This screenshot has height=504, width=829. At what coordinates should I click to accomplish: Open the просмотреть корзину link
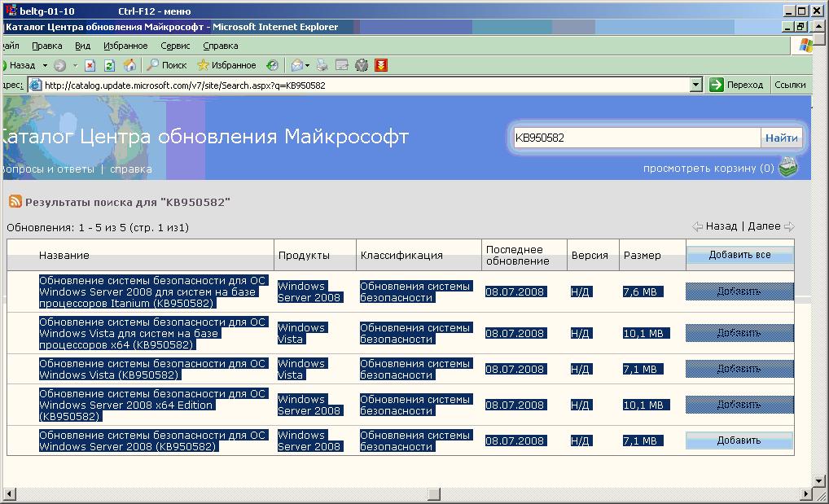click(x=708, y=169)
